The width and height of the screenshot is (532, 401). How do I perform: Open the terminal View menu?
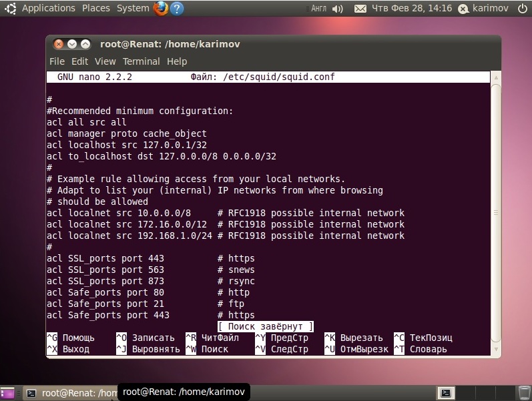tap(105, 61)
